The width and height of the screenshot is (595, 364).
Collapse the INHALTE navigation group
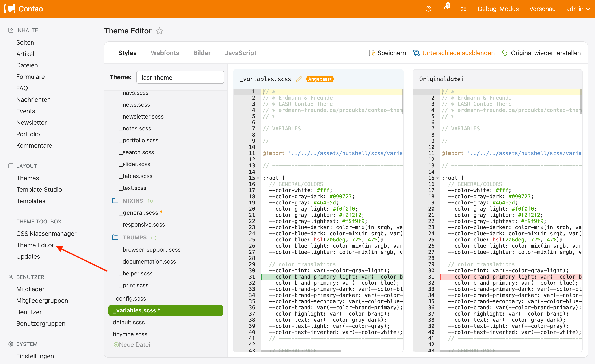(27, 30)
